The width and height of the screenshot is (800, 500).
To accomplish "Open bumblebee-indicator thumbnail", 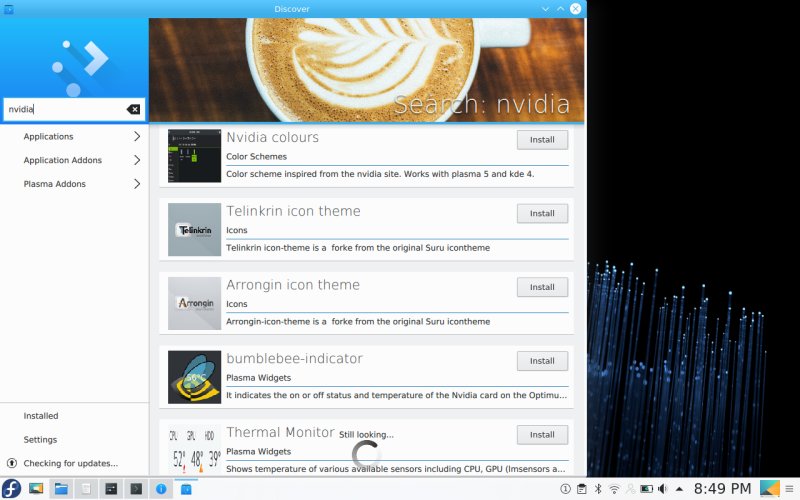I will coord(194,377).
